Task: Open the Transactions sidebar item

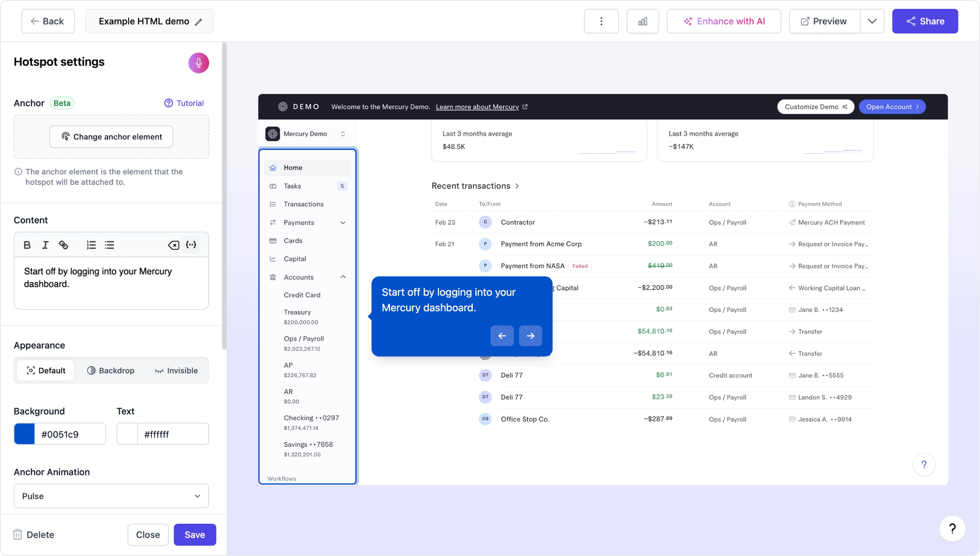Action: pos(307,204)
